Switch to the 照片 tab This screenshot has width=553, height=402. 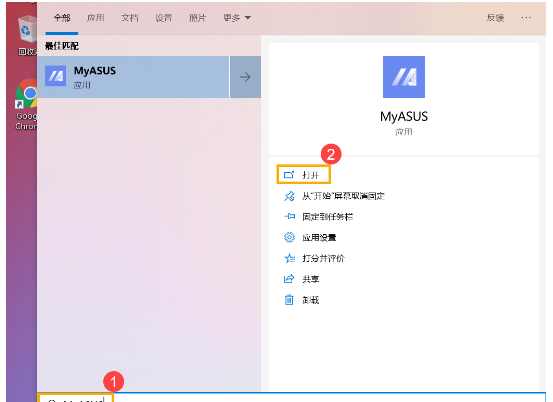pyautogui.click(x=198, y=18)
